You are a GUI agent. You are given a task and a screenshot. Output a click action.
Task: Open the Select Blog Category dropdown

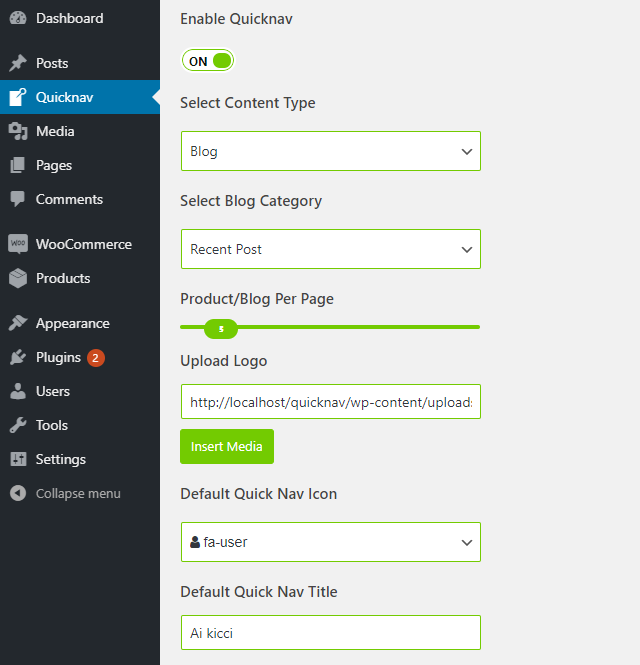pyautogui.click(x=331, y=249)
